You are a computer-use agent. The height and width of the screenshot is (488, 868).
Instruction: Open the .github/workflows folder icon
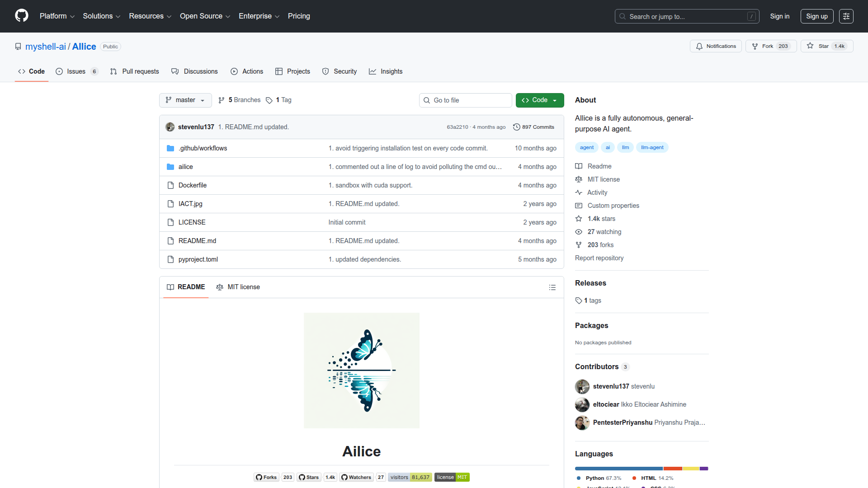[171, 148]
